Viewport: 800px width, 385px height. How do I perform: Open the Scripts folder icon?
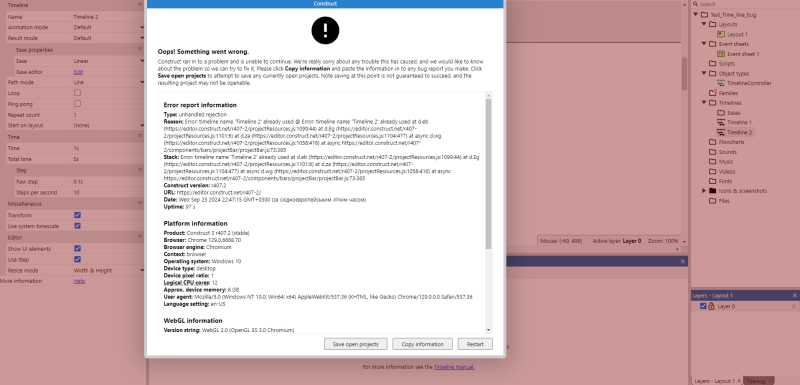pos(713,64)
